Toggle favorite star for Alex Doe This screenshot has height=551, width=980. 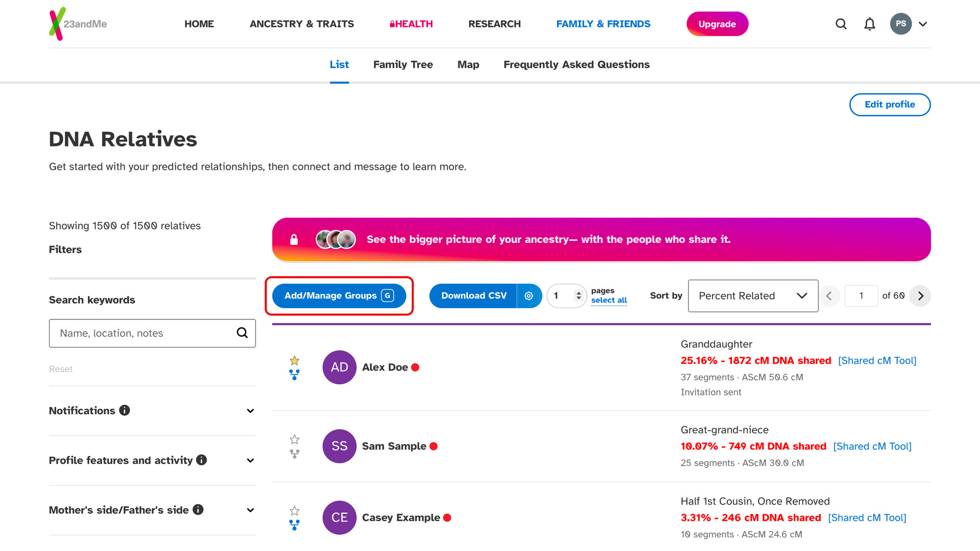(x=295, y=360)
